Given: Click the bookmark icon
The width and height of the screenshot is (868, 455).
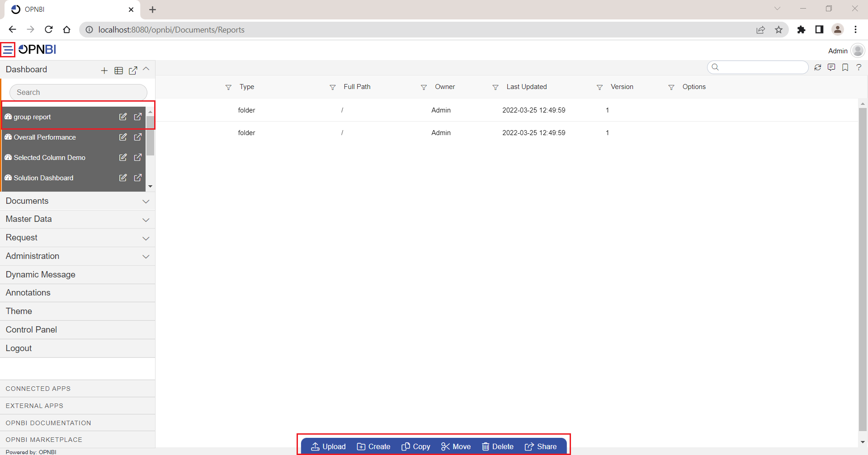Looking at the screenshot, I should click(845, 67).
